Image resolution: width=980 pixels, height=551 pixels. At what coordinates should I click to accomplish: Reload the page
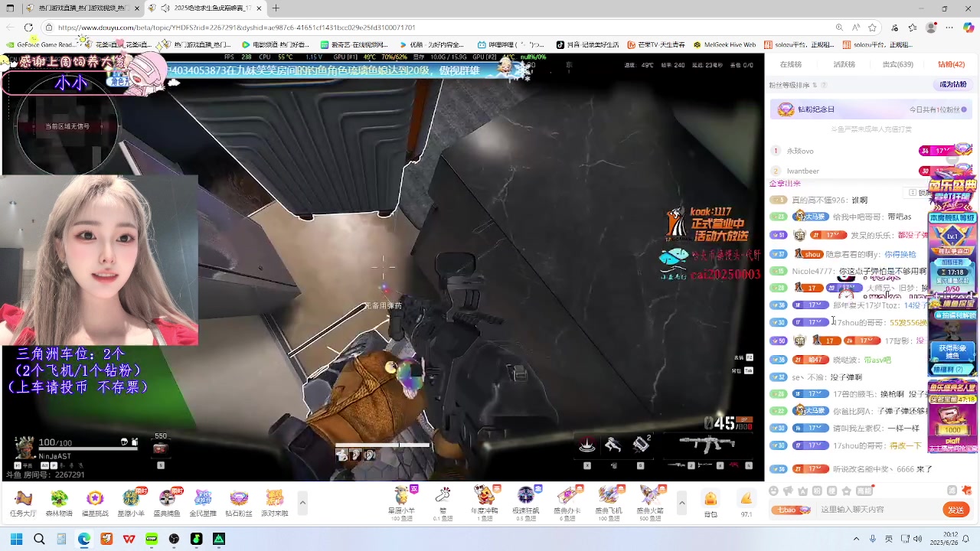[28, 28]
